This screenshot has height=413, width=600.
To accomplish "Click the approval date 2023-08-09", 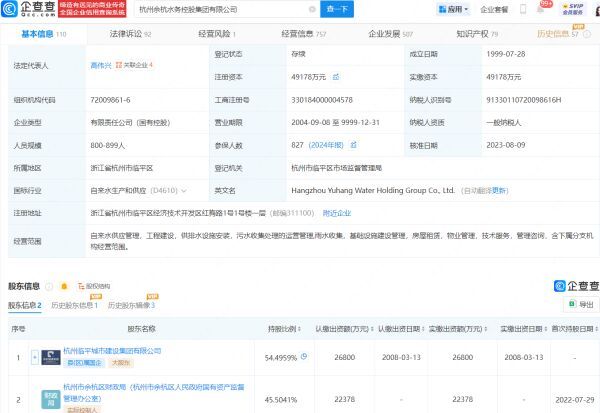I will pyautogui.click(x=505, y=145).
